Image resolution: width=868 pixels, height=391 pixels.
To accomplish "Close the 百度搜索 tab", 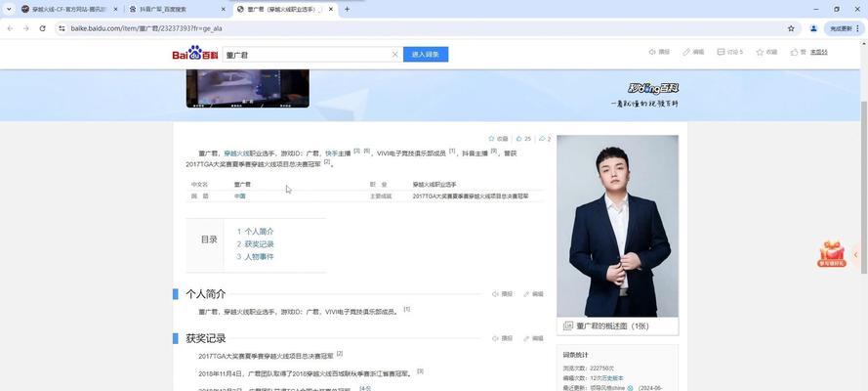I will point(223,10).
